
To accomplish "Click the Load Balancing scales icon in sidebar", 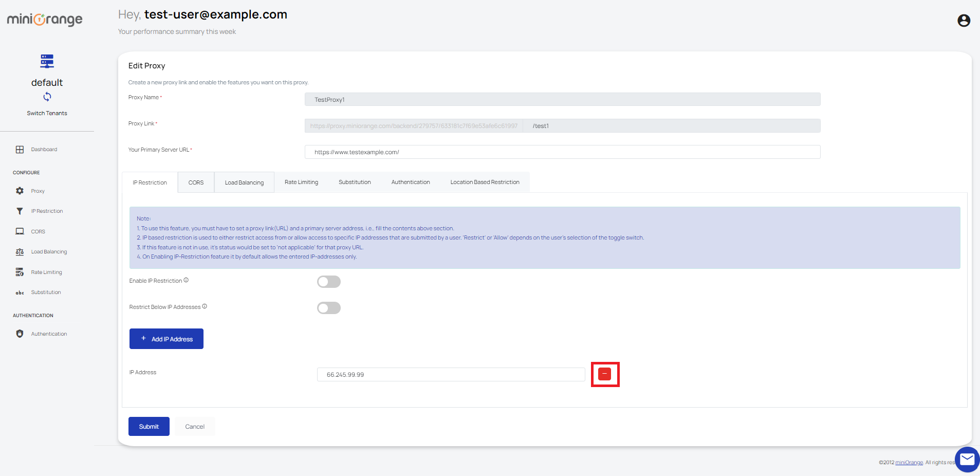I will [x=20, y=252].
